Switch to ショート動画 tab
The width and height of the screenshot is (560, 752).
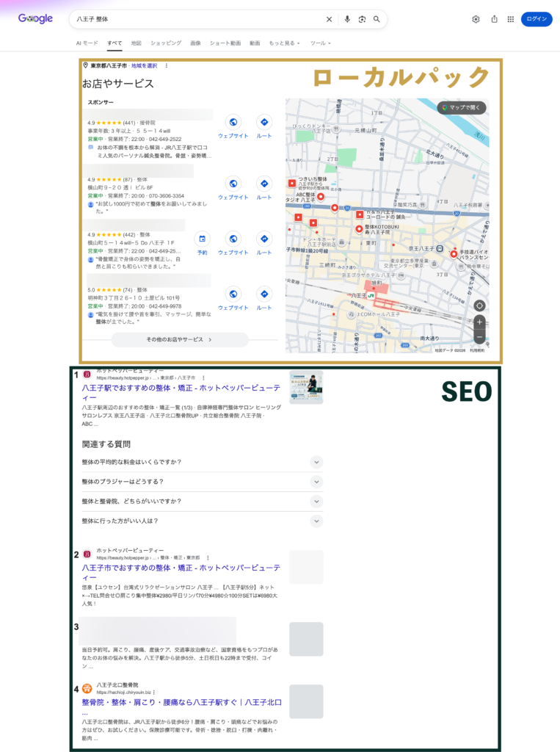225,43
